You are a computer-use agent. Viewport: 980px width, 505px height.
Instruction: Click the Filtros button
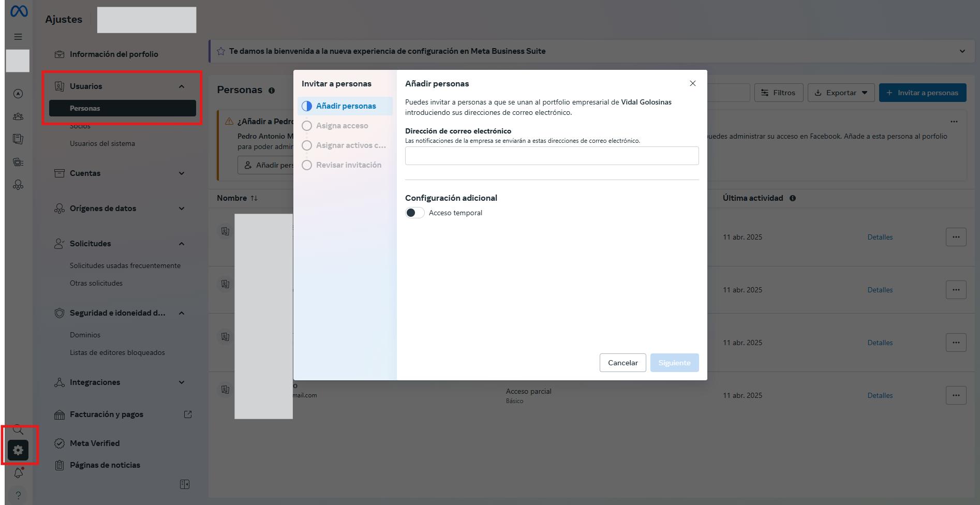point(778,93)
